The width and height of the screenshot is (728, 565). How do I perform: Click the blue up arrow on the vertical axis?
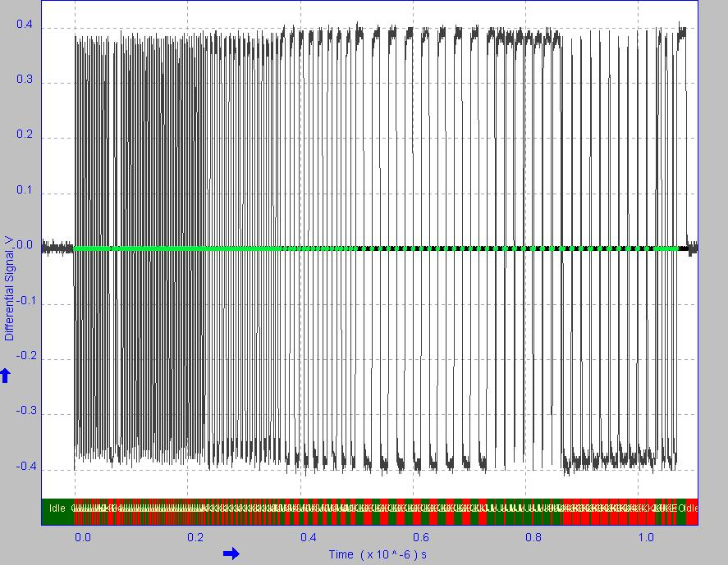pos(6,376)
